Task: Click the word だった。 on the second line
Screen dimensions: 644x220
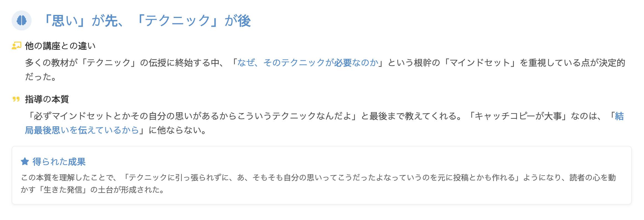Action: 41,77
